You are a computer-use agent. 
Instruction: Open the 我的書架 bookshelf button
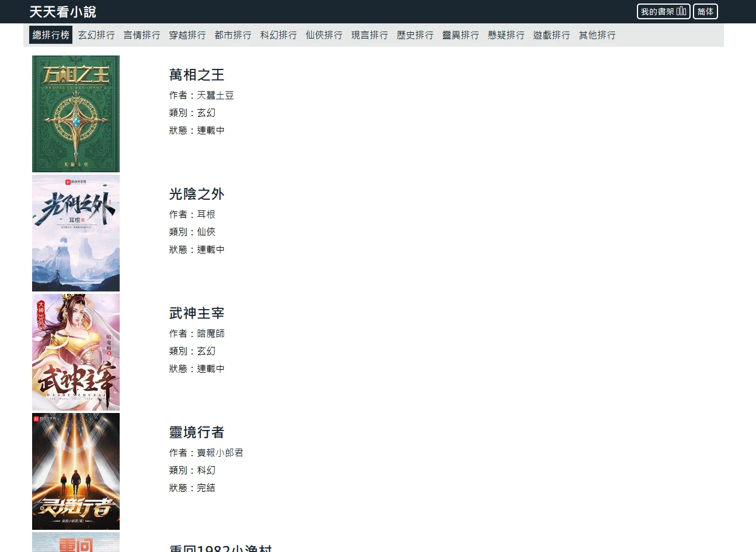point(663,12)
